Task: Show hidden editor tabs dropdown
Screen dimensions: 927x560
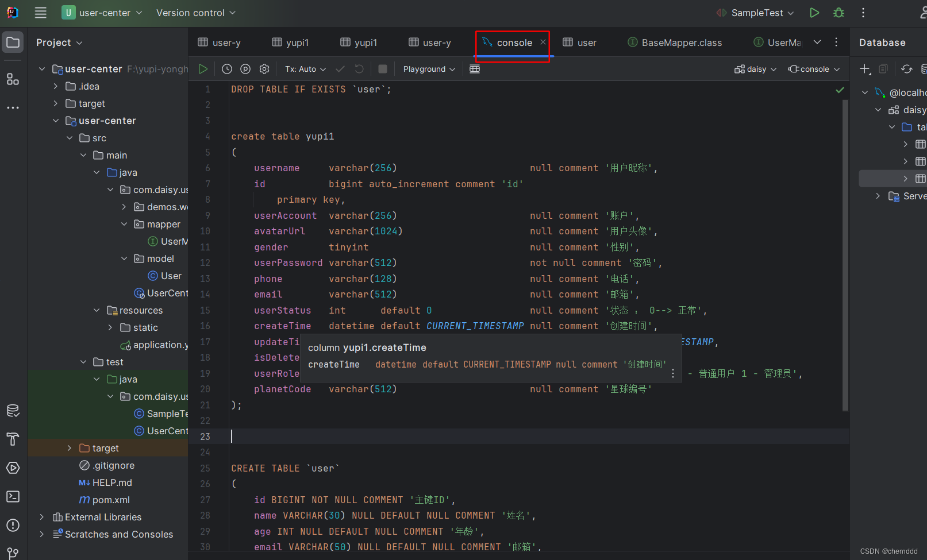Action: click(x=817, y=42)
